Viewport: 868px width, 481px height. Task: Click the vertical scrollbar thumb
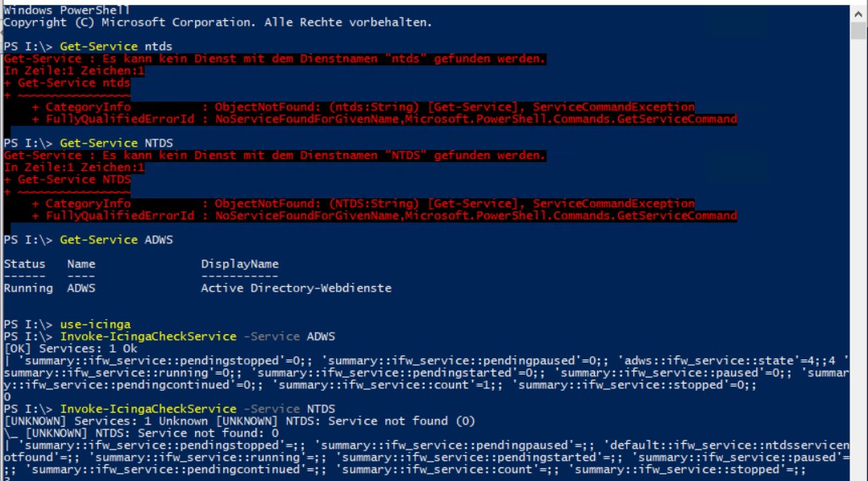tap(858, 31)
